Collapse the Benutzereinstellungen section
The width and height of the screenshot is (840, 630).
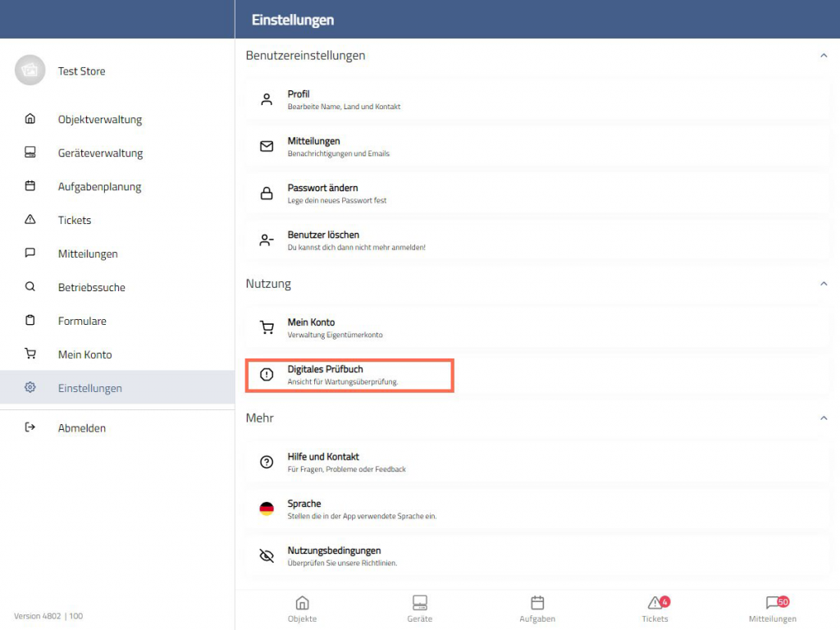tap(824, 56)
